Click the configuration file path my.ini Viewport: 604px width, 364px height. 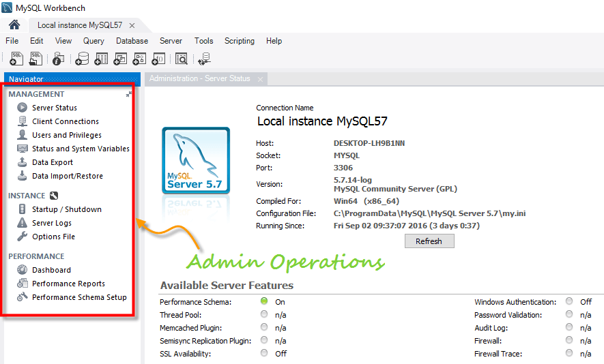coord(429,213)
